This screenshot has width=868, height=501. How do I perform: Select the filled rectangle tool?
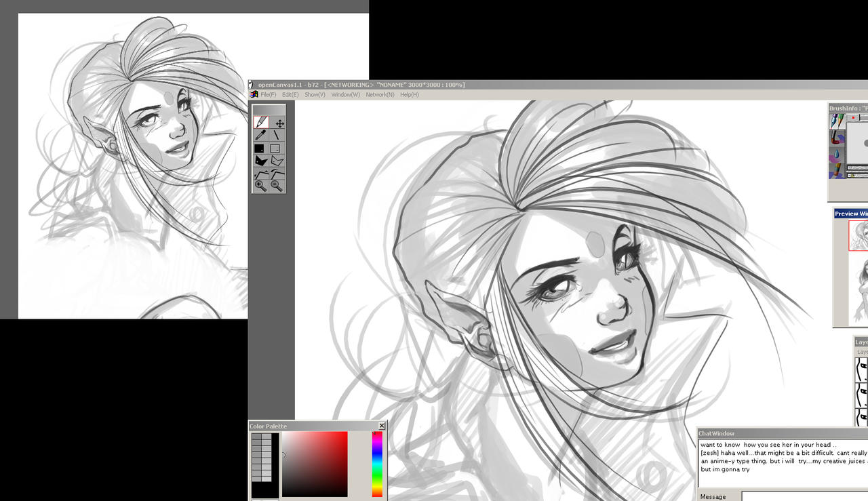[x=261, y=148]
